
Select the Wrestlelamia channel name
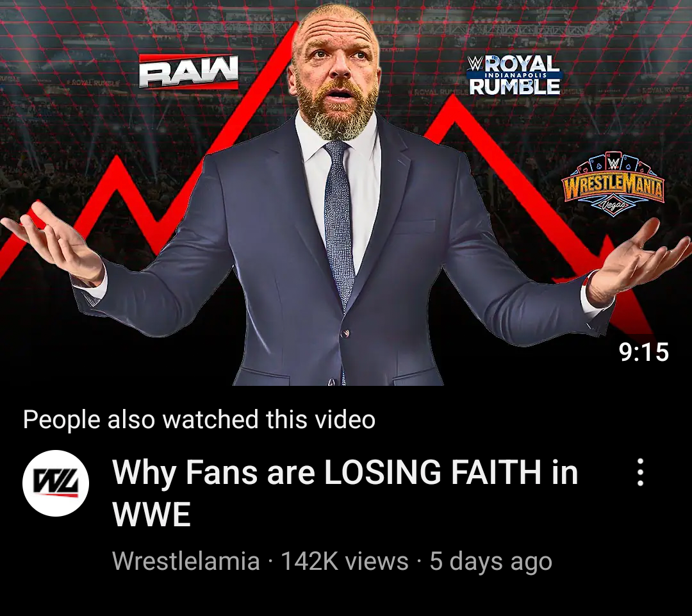point(186,561)
